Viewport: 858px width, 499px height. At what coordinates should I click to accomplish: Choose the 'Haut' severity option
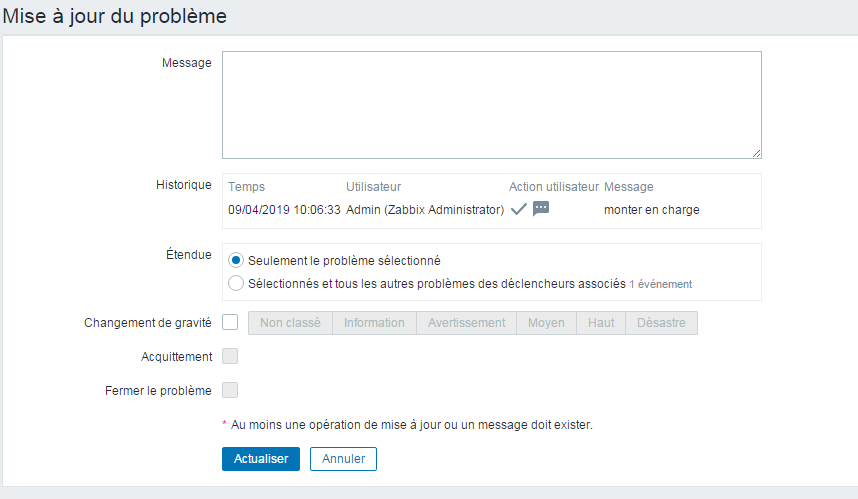[x=601, y=323]
